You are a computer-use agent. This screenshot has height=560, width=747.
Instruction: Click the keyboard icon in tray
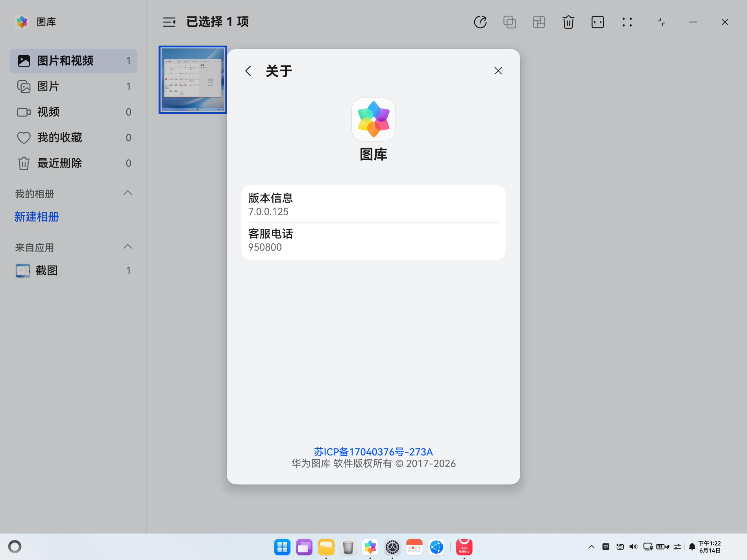620,547
